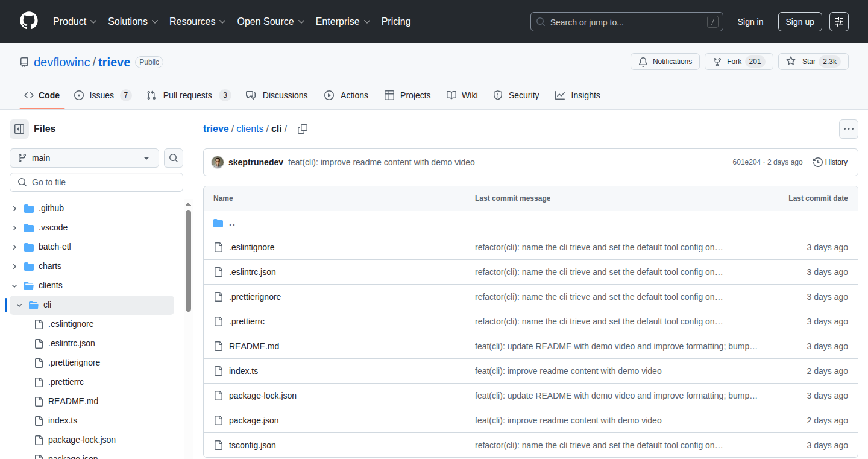Open the Discussions tab
This screenshot has height=459, width=868.
pyautogui.click(x=277, y=95)
